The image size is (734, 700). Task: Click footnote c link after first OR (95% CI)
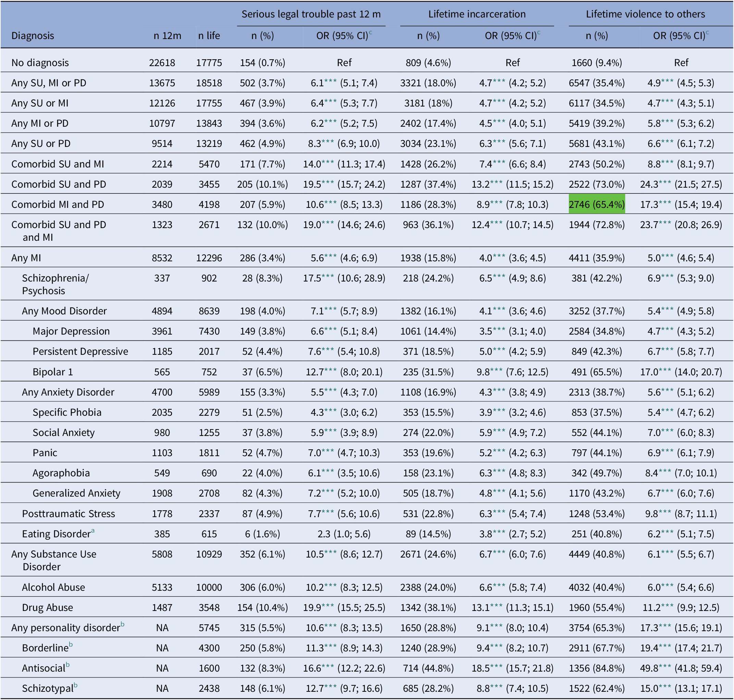click(371, 33)
